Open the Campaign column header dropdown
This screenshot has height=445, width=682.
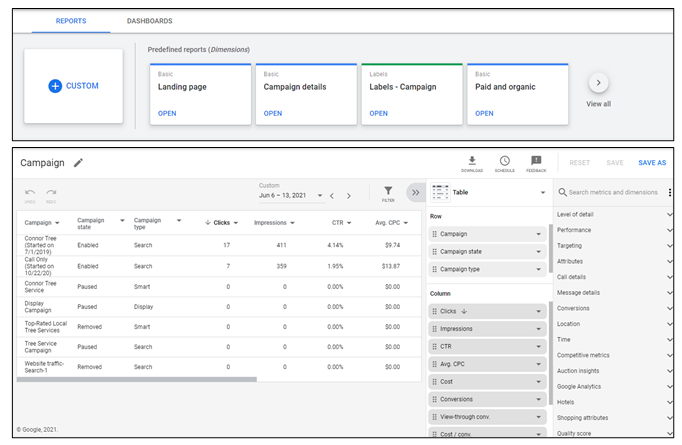coord(57,223)
